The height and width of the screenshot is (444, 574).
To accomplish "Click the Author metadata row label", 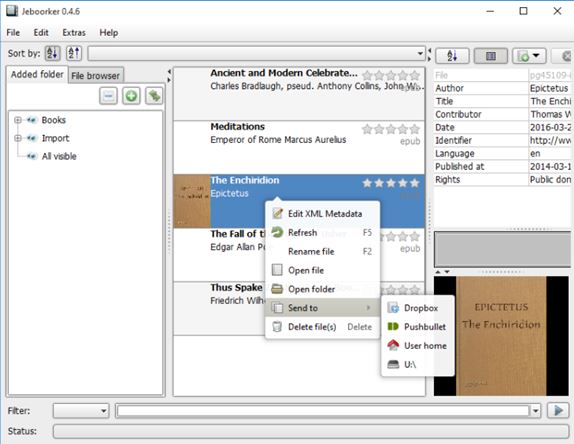I will (450, 88).
